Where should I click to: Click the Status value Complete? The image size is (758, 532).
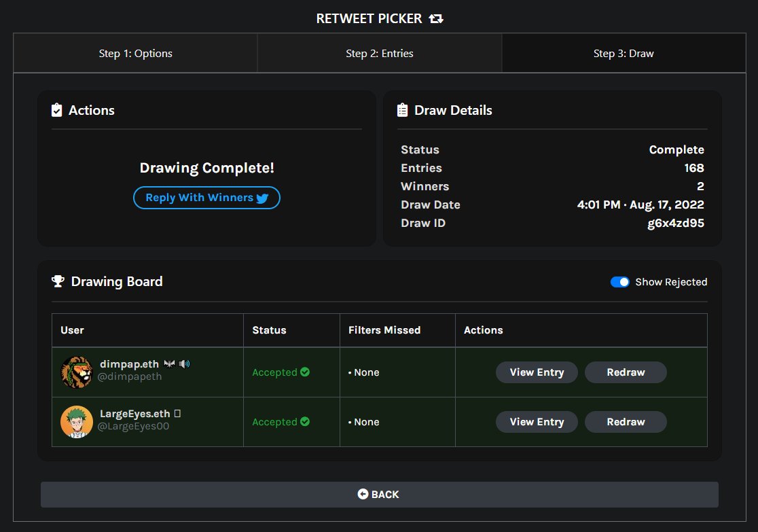point(676,150)
